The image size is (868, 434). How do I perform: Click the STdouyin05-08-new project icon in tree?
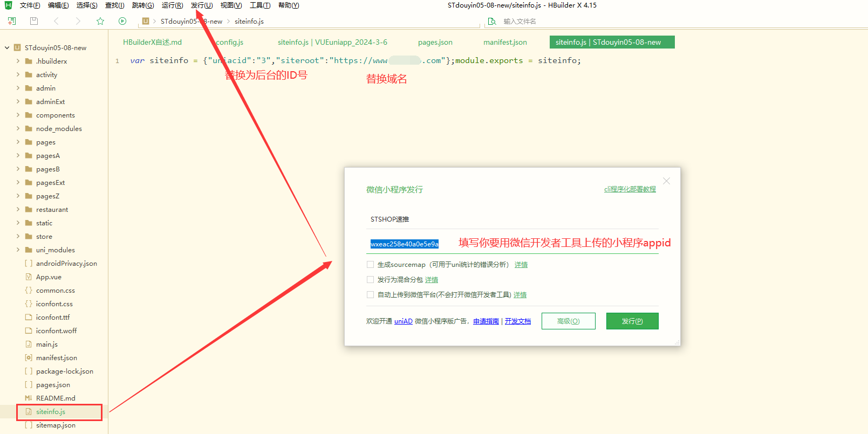17,47
